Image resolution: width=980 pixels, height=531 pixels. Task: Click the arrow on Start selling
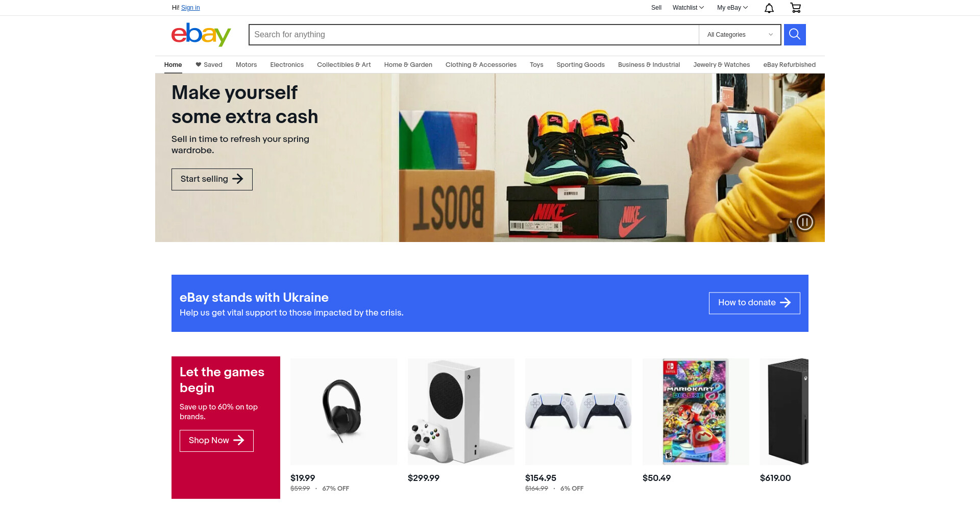click(238, 179)
